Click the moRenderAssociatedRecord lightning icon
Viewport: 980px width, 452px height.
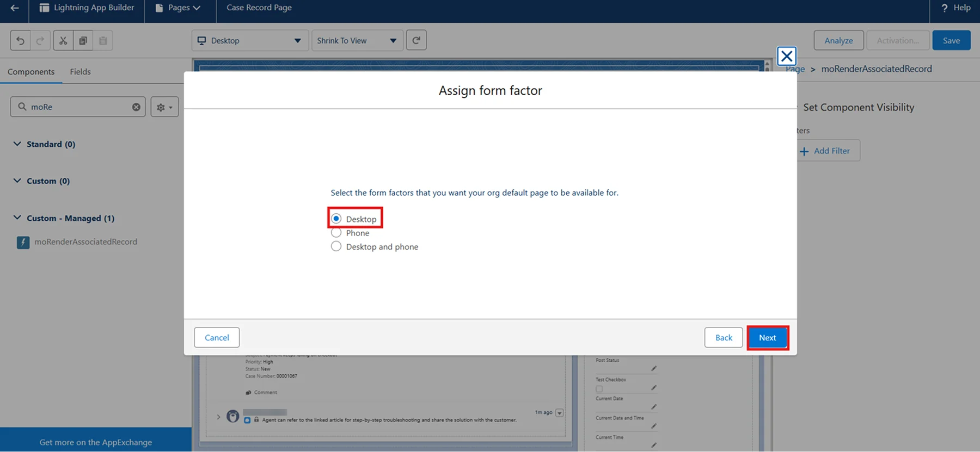pyautogui.click(x=23, y=242)
